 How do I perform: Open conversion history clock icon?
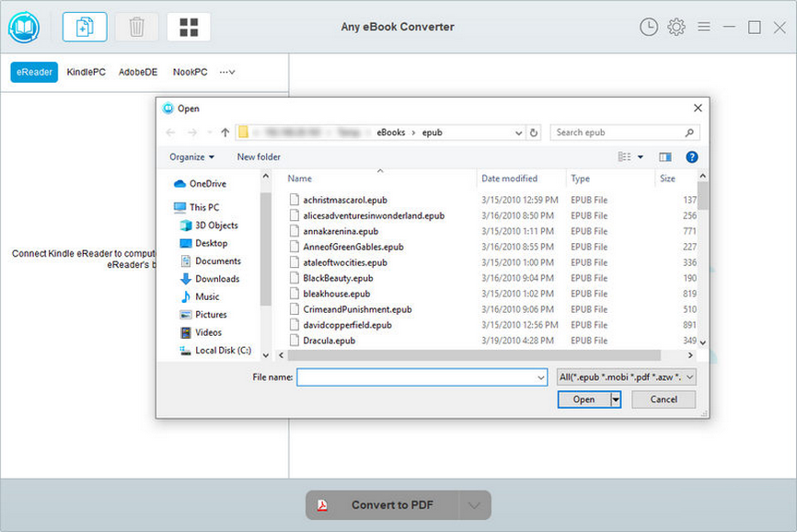click(x=649, y=27)
